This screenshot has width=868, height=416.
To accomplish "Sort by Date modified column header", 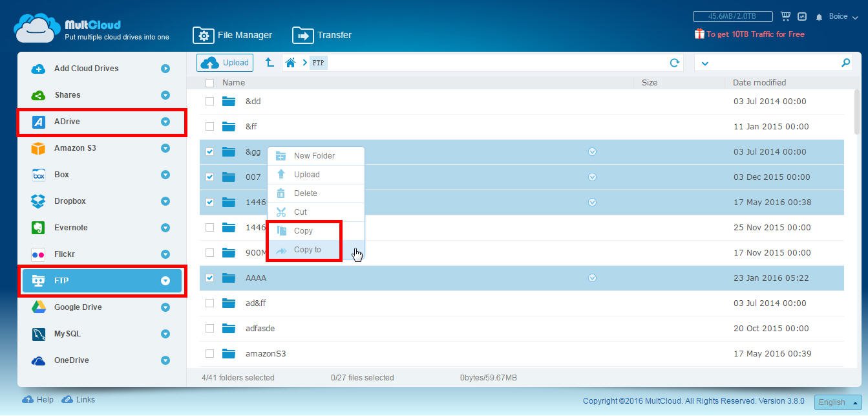I will (759, 83).
